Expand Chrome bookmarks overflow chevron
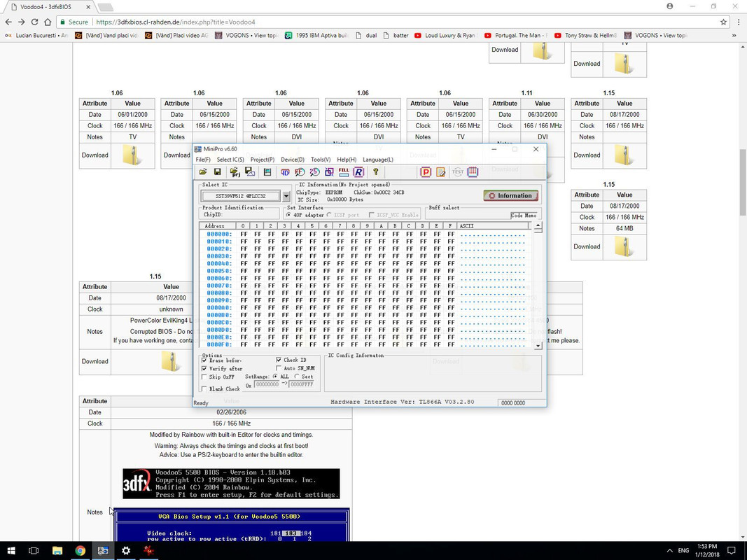The height and width of the screenshot is (560, 747). 734,35
